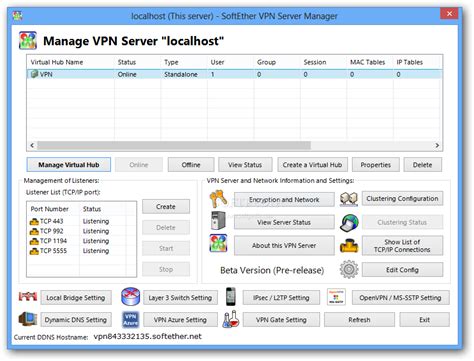Click the Clustering Status button
The image size is (474, 361).
[402, 222]
